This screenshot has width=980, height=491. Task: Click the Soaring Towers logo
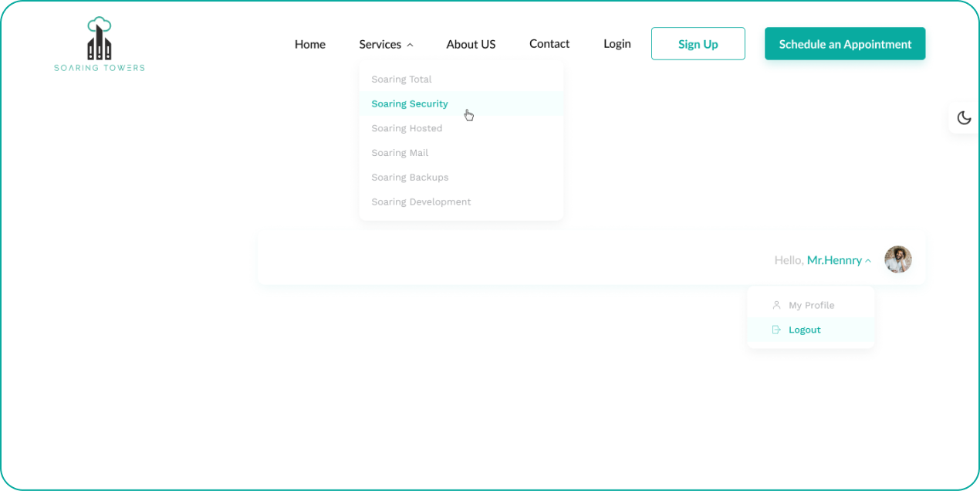[x=98, y=42]
